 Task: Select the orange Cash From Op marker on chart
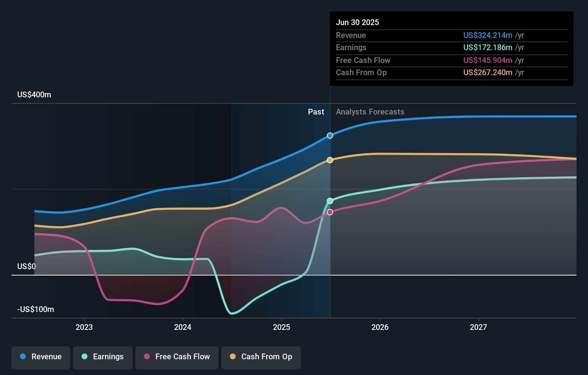point(330,160)
